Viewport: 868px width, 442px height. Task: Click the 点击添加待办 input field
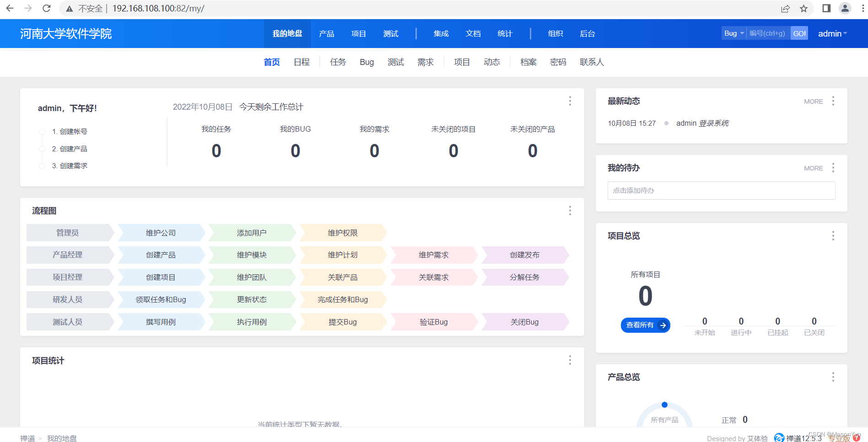tap(721, 191)
